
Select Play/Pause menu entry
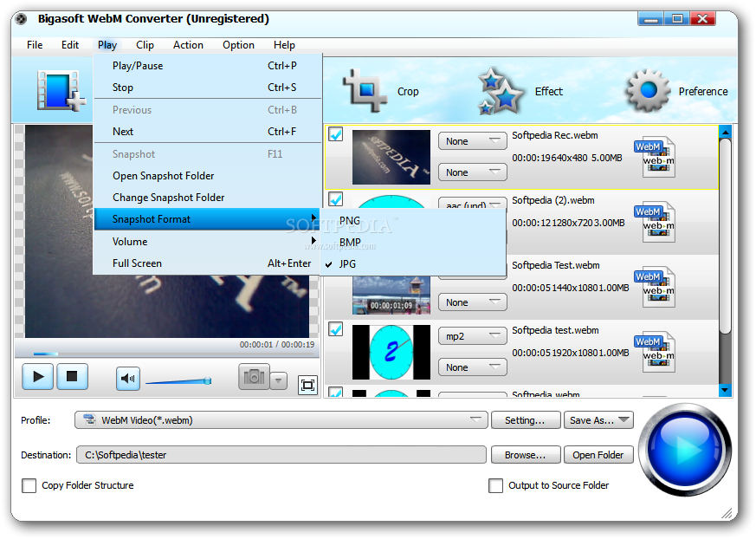coord(207,66)
